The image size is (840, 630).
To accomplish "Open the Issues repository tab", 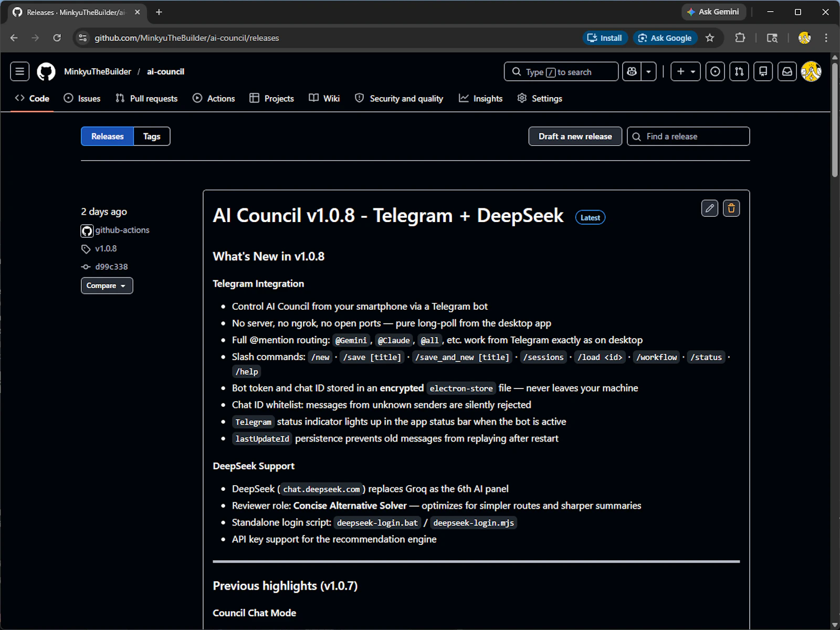I will 82,98.
